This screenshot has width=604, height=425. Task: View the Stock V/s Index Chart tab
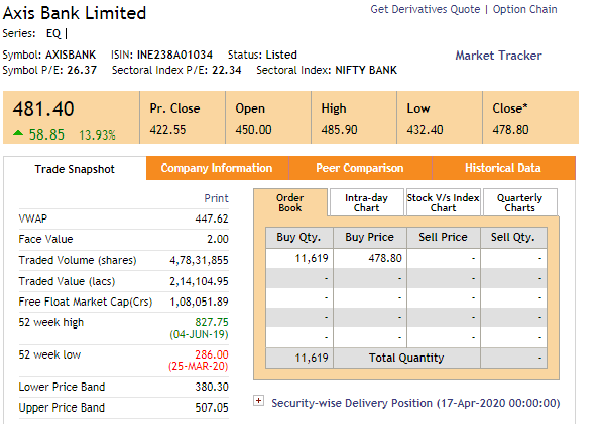443,202
